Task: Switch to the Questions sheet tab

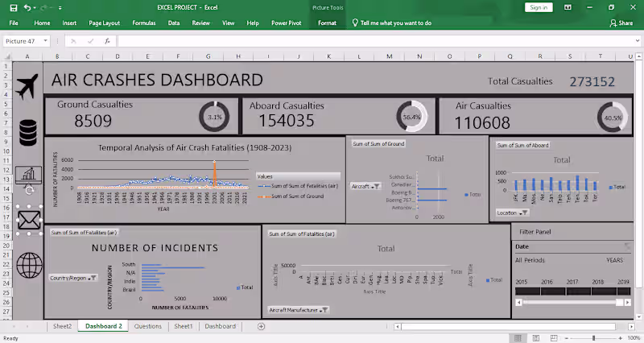Action: [148, 326]
